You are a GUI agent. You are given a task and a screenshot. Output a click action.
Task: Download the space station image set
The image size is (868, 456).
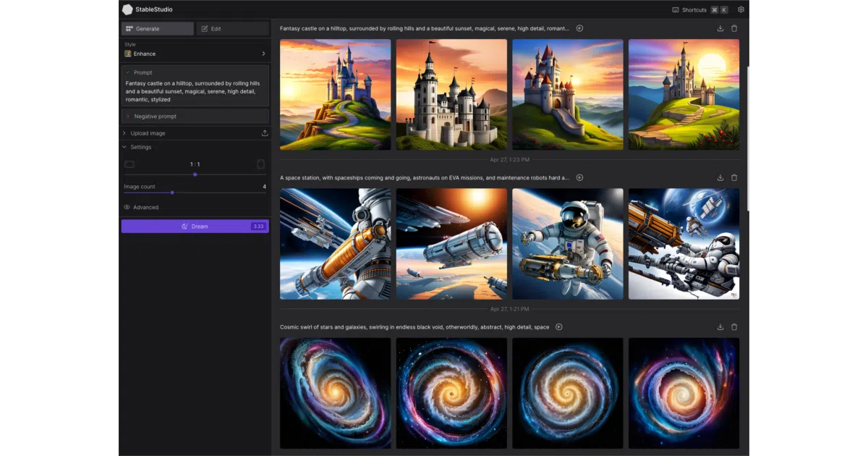(x=720, y=177)
